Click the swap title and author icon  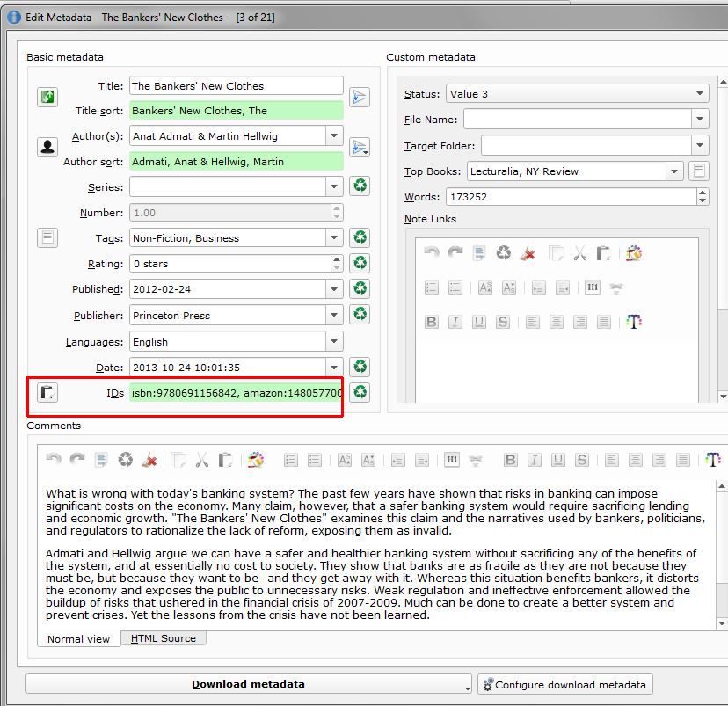(x=47, y=97)
